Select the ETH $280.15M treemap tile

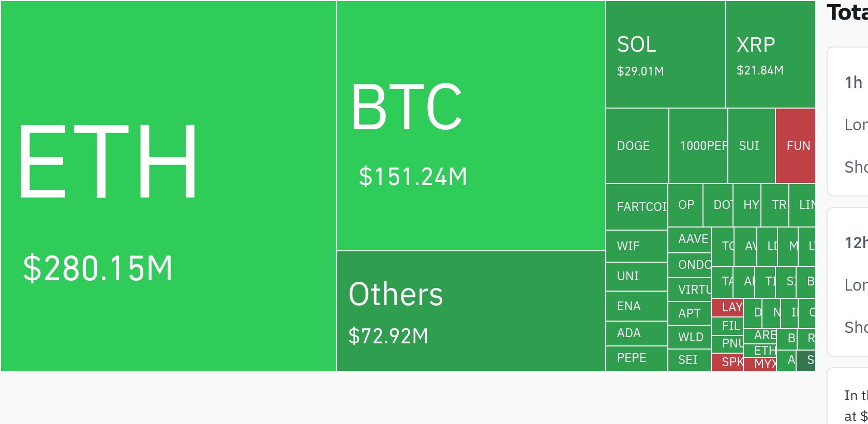click(169, 186)
